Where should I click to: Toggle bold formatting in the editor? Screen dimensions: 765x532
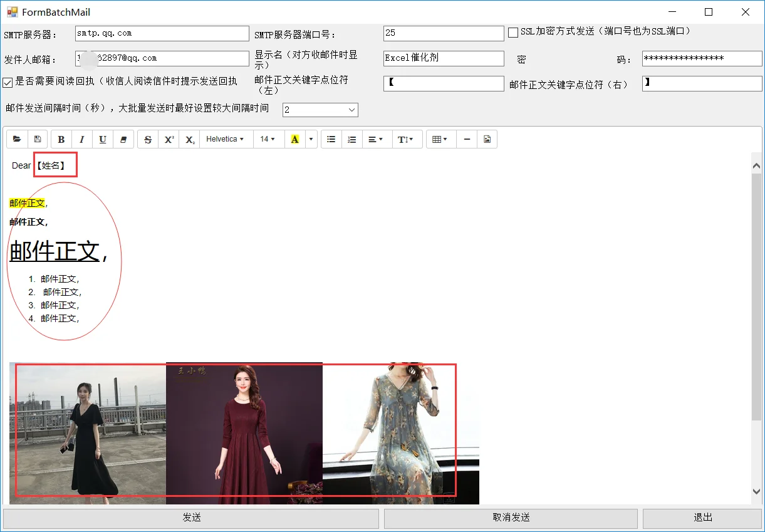(61, 139)
